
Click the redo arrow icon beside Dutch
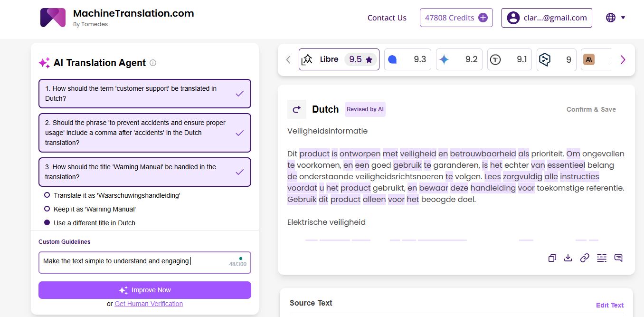click(297, 109)
